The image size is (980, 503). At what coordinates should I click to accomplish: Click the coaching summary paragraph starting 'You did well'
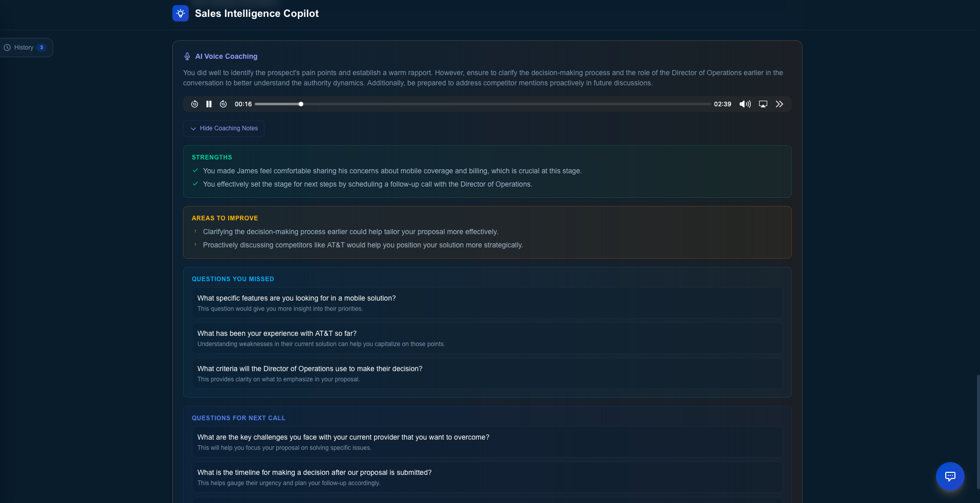483,78
